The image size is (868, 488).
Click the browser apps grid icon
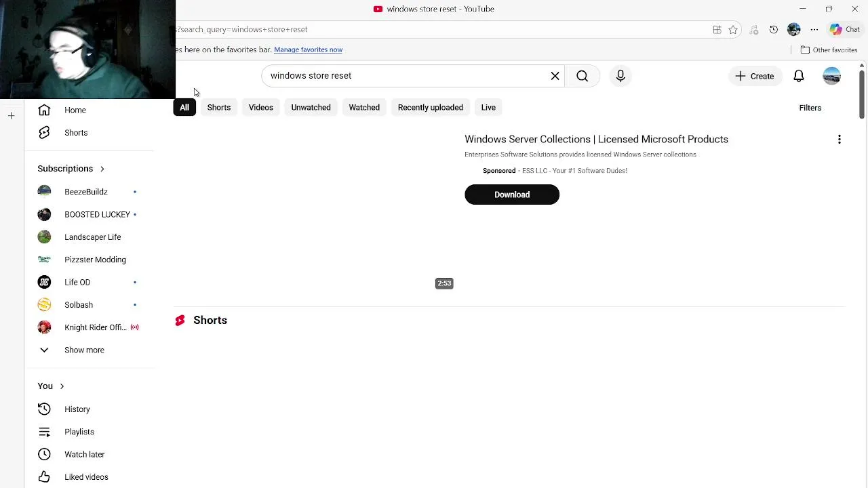coord(717,29)
